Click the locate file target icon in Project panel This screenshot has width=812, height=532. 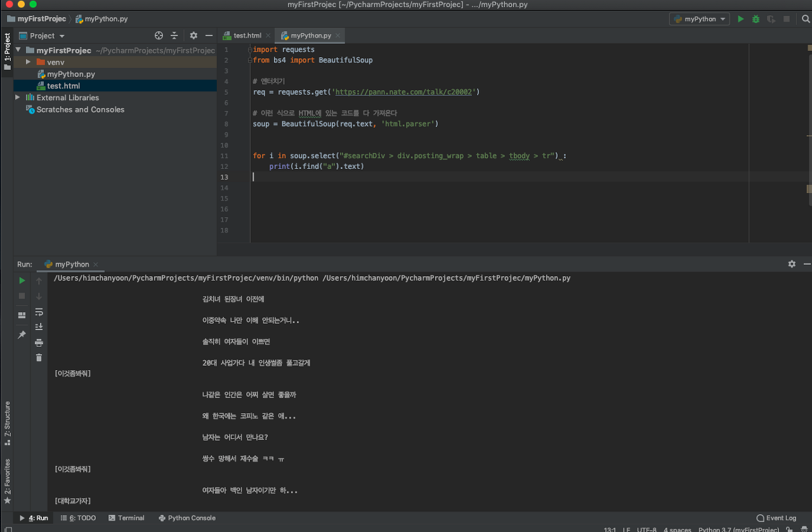[x=159, y=36]
